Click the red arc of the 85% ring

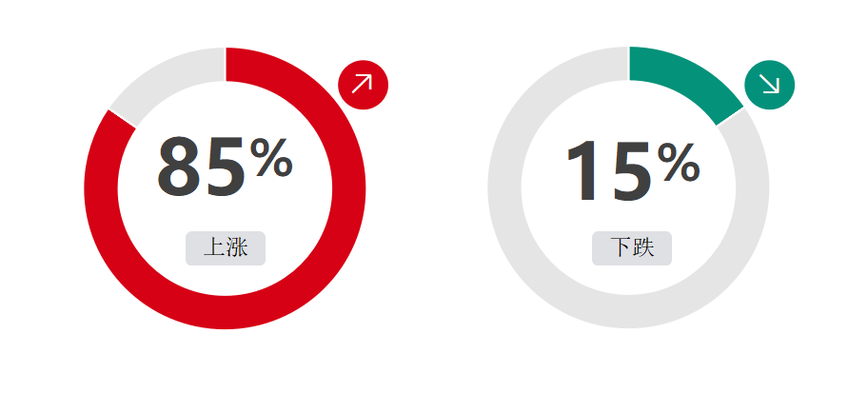click(348, 188)
